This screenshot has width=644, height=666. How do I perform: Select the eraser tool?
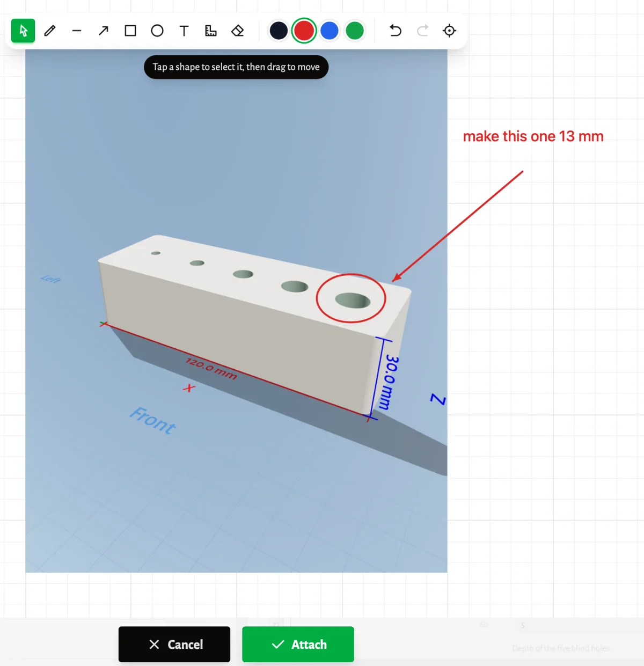[x=238, y=31]
